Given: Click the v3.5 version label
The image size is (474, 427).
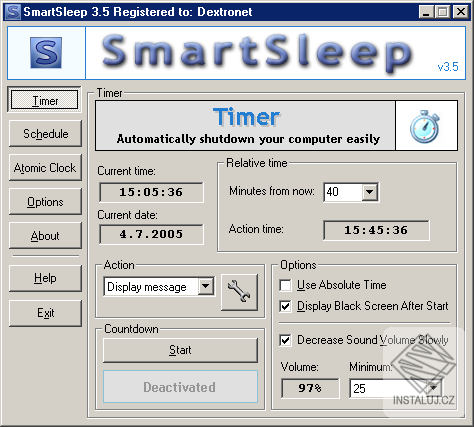Looking at the screenshot, I should pos(448,67).
